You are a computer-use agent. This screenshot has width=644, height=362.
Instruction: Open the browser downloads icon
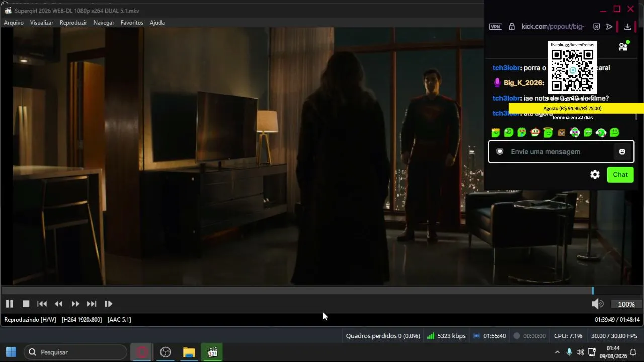627,27
